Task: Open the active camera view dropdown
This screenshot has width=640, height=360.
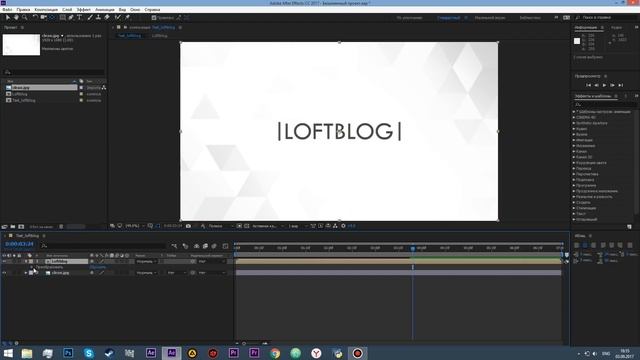Action: (267, 226)
